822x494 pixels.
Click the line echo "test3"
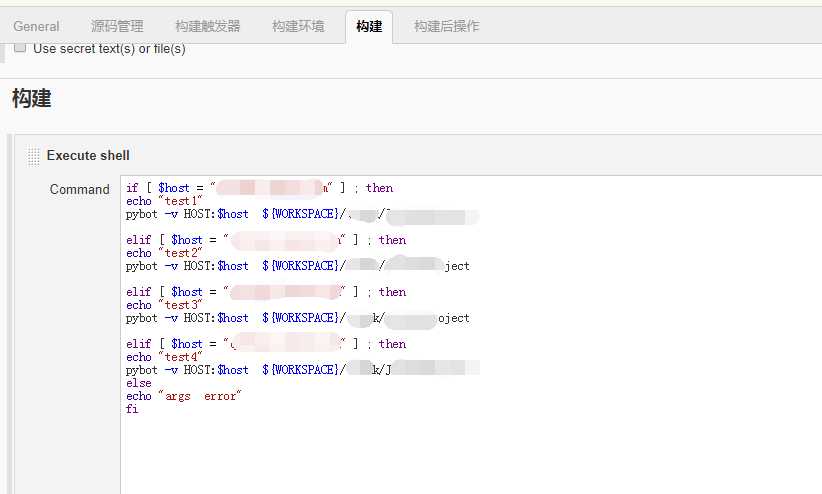click(164, 305)
